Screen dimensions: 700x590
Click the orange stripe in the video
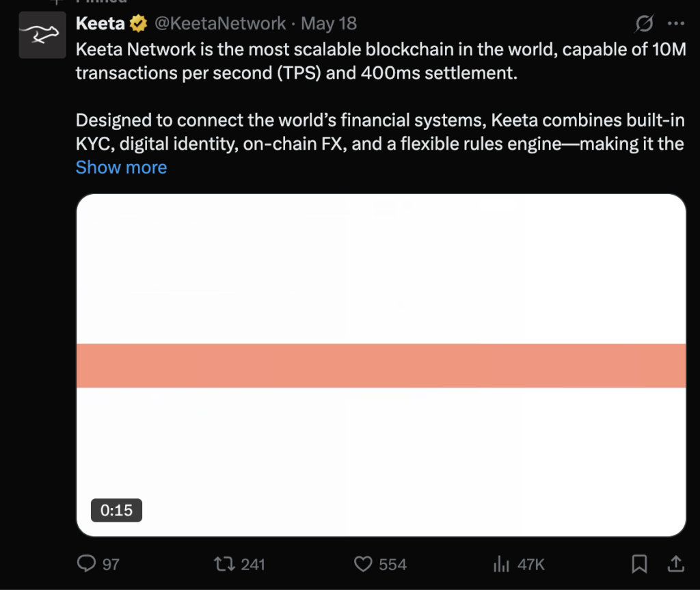[381, 365]
